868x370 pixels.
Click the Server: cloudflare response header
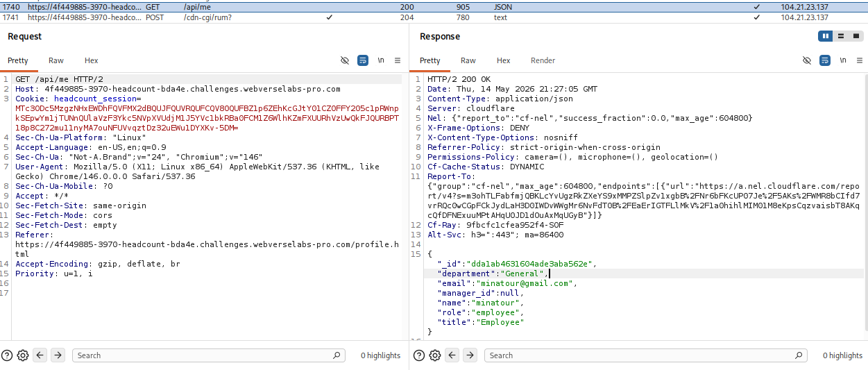(x=471, y=108)
